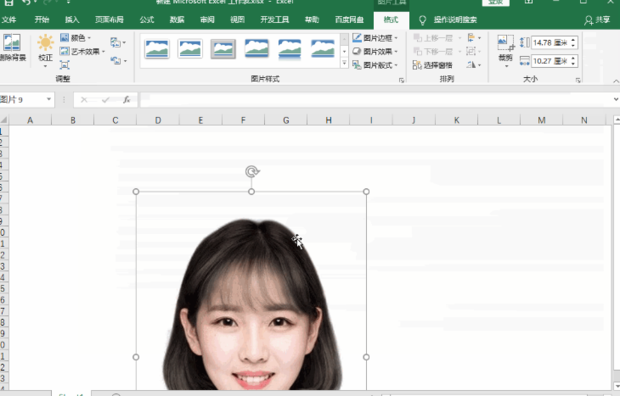Select column D header
This screenshot has height=396, width=620.
pos(158,120)
